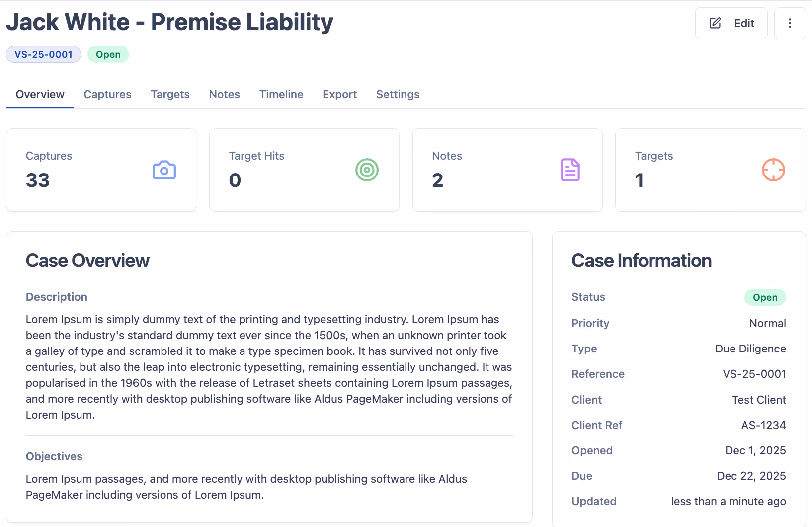812x527 pixels.
Task: Select the Export tab
Action: point(339,94)
